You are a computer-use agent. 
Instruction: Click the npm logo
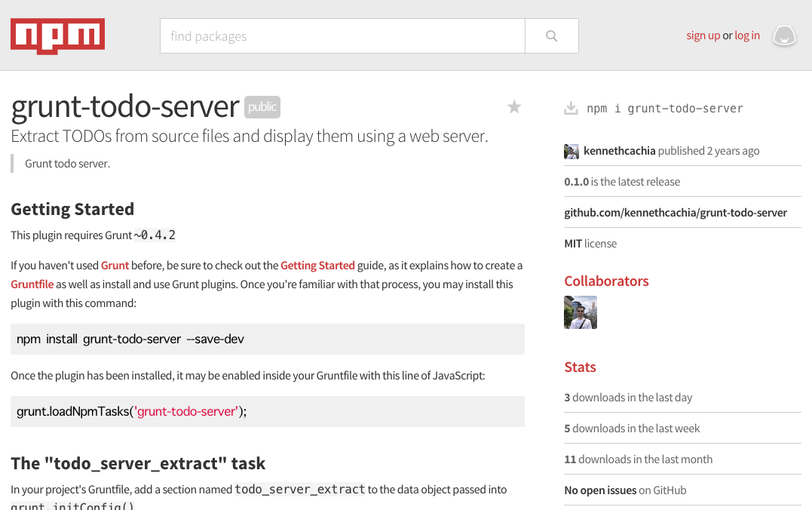click(x=57, y=35)
